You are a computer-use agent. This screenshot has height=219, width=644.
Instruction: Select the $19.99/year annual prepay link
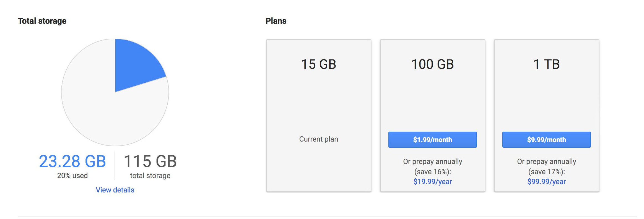click(432, 182)
